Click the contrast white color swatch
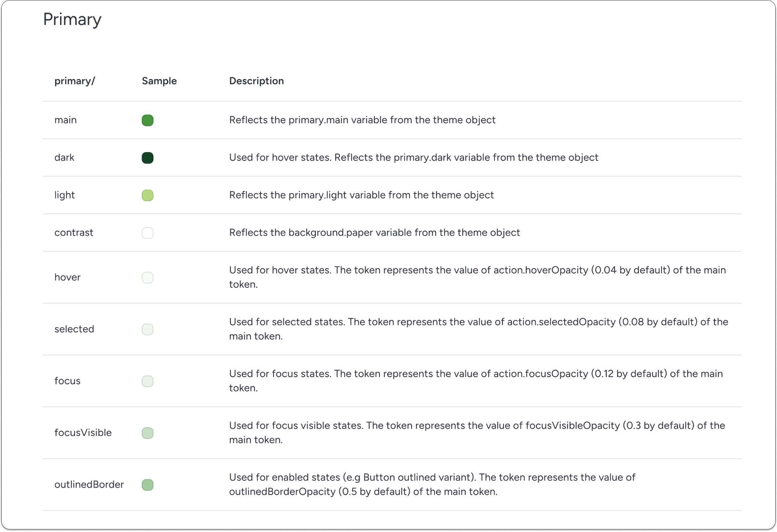The height and width of the screenshot is (532, 777). pos(147,233)
